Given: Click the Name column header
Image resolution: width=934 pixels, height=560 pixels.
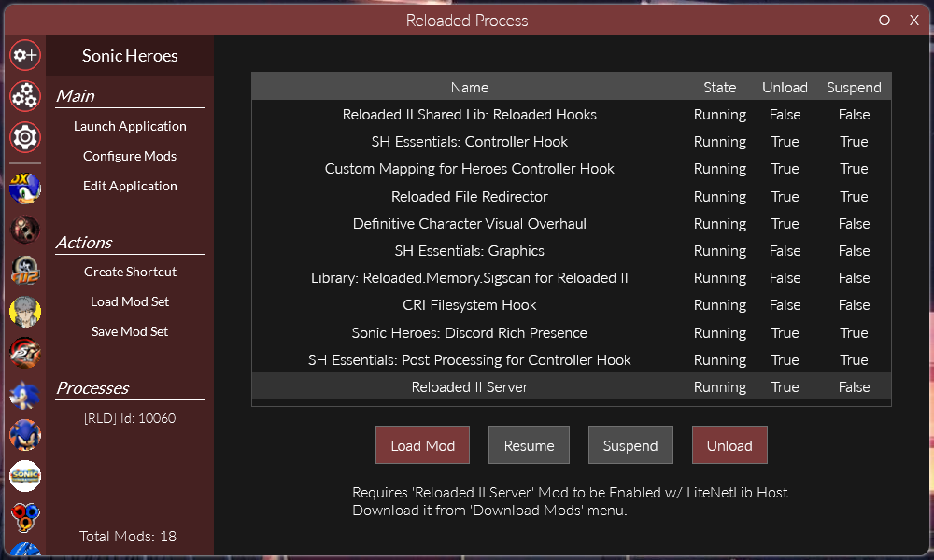Looking at the screenshot, I should pos(470,87).
